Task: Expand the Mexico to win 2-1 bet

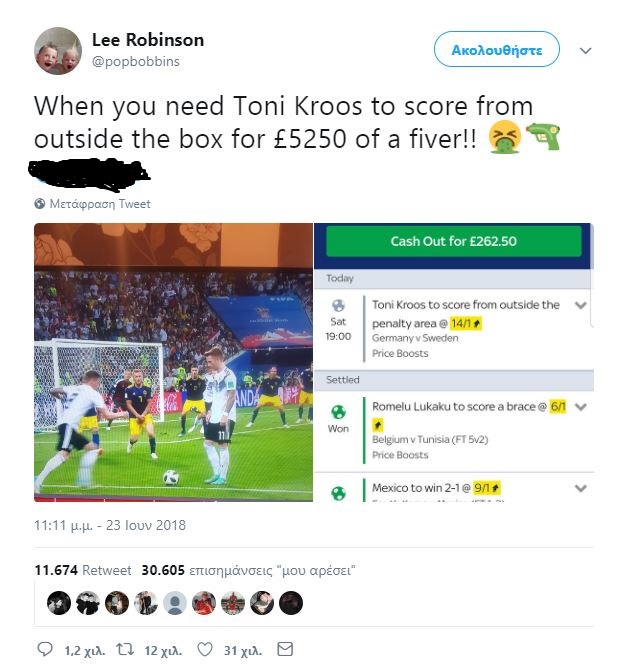Action: tap(581, 488)
